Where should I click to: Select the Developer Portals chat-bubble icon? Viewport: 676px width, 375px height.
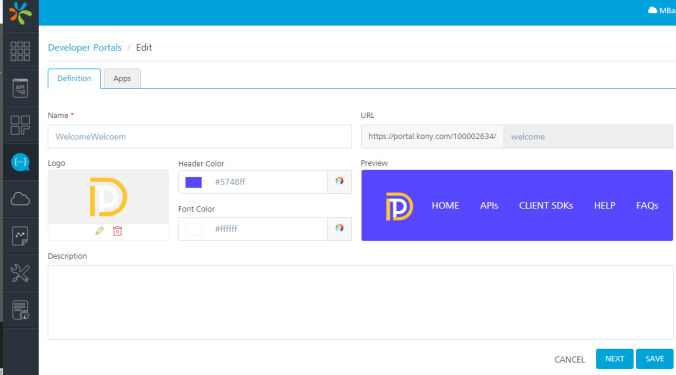click(x=20, y=162)
